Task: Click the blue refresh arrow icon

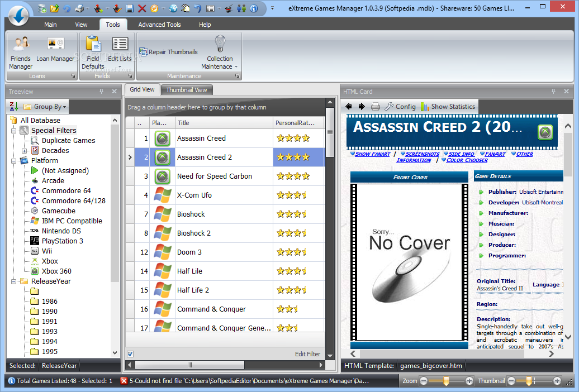Action: pyautogui.click(x=67, y=8)
